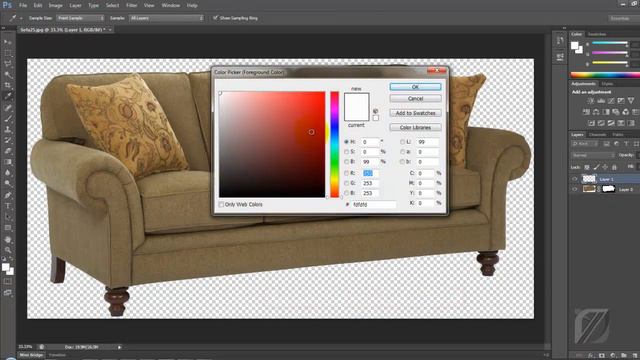Screen dimensions: 640x360
Task: Open the Sample All Layers dropdown
Action: 167,18
